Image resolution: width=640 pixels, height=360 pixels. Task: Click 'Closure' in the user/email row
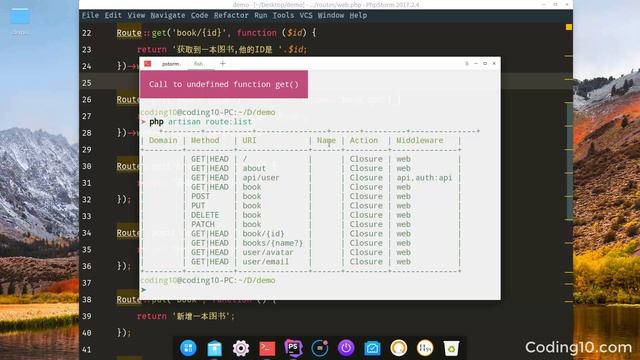366,262
